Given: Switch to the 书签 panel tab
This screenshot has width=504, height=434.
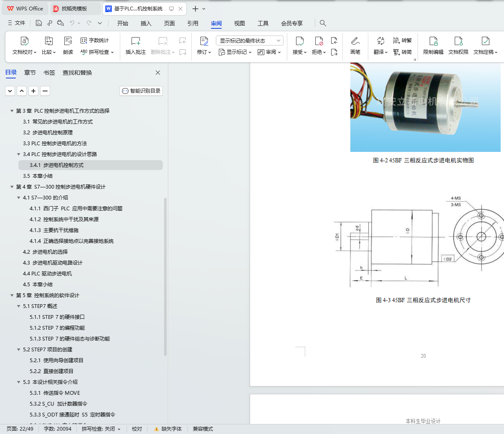Looking at the screenshot, I should pos(49,73).
